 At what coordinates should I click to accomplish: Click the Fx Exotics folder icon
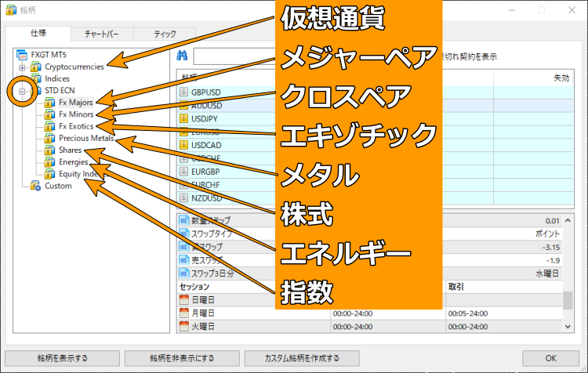coord(49,126)
